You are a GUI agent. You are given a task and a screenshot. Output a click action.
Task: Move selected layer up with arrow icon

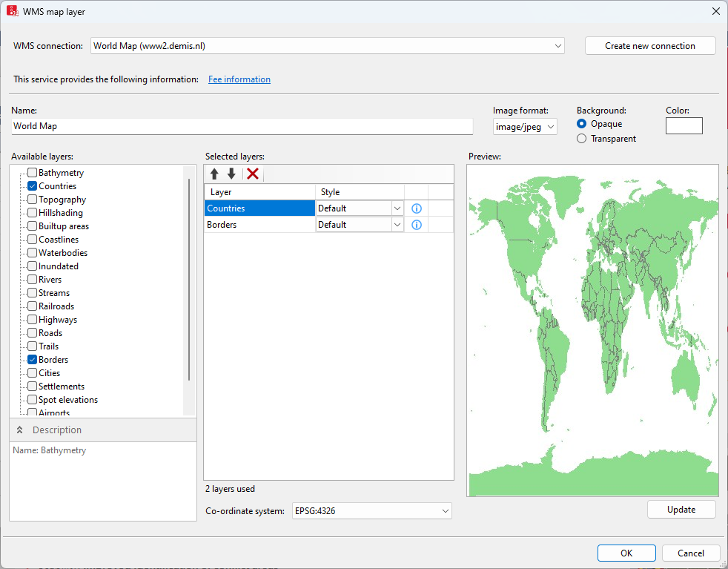(x=214, y=174)
